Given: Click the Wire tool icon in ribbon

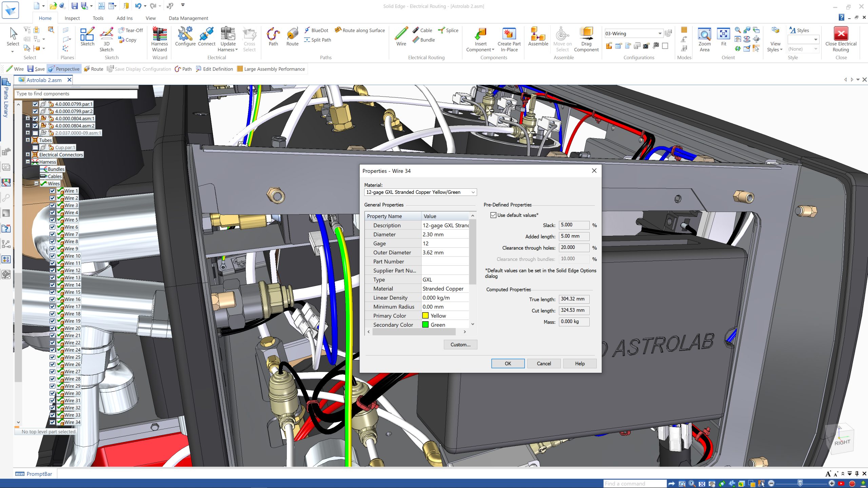Looking at the screenshot, I should pos(401,38).
